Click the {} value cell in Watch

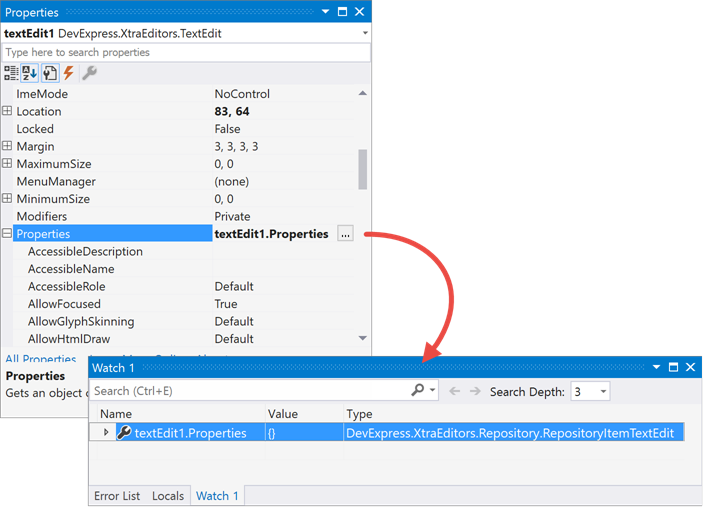[x=304, y=433]
